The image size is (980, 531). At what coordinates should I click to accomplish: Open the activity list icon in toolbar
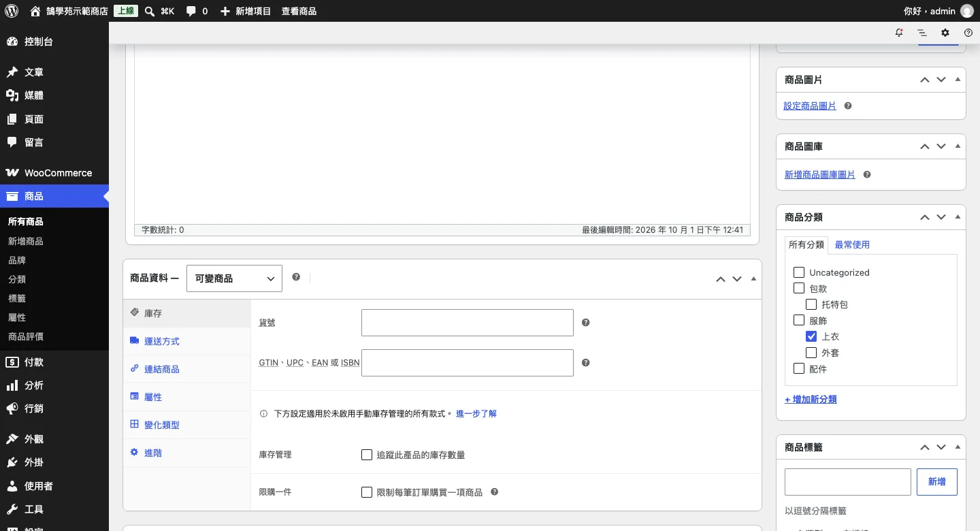[922, 33]
